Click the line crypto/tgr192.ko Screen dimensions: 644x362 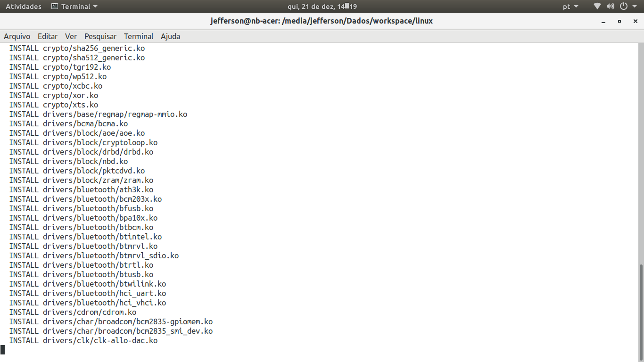tap(60, 67)
